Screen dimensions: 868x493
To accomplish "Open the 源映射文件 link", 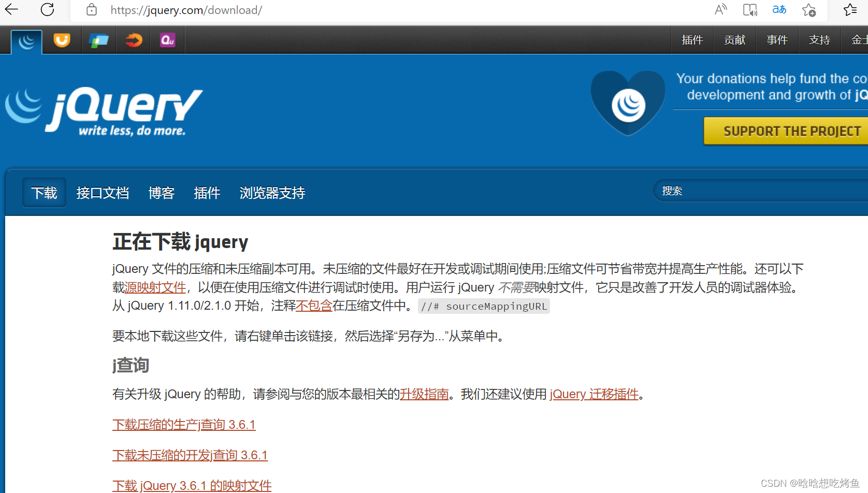I will tap(155, 287).
